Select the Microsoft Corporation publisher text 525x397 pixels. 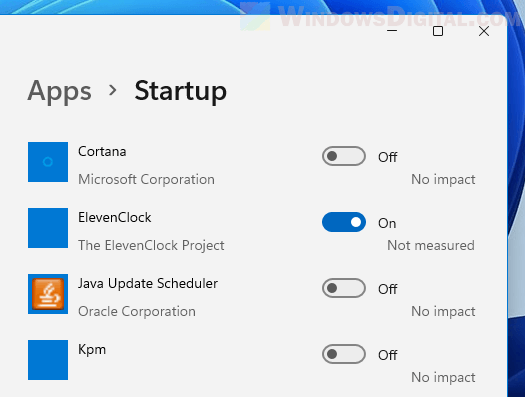point(146,179)
